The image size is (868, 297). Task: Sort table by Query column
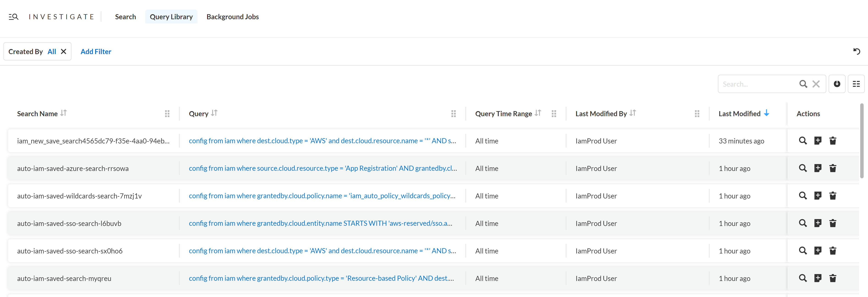[214, 113]
